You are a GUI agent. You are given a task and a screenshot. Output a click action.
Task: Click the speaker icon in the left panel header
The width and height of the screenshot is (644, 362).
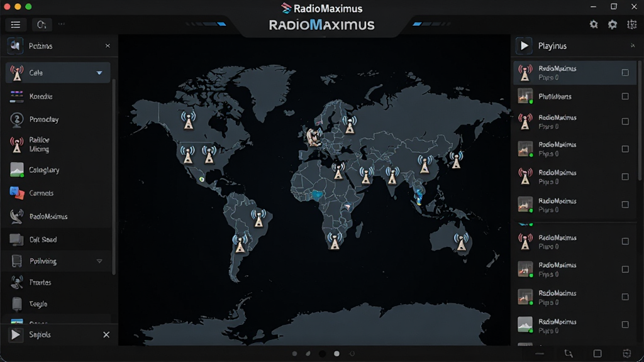pos(15,45)
